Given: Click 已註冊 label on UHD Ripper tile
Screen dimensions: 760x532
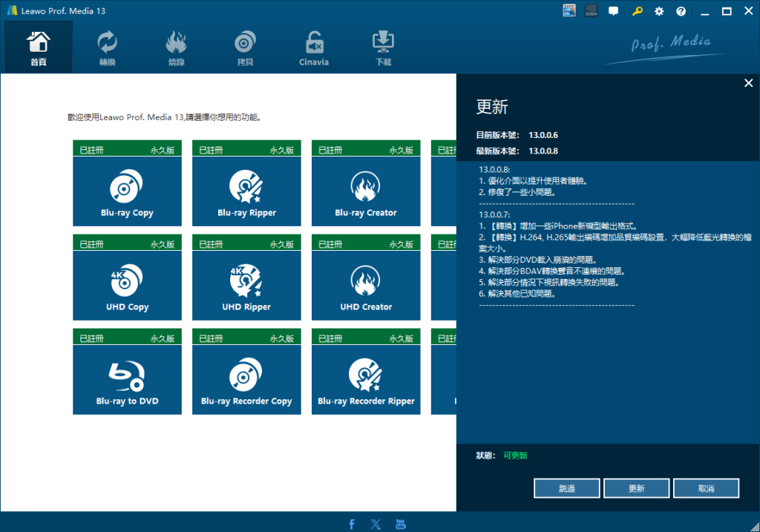Looking at the screenshot, I should pyautogui.click(x=211, y=244).
